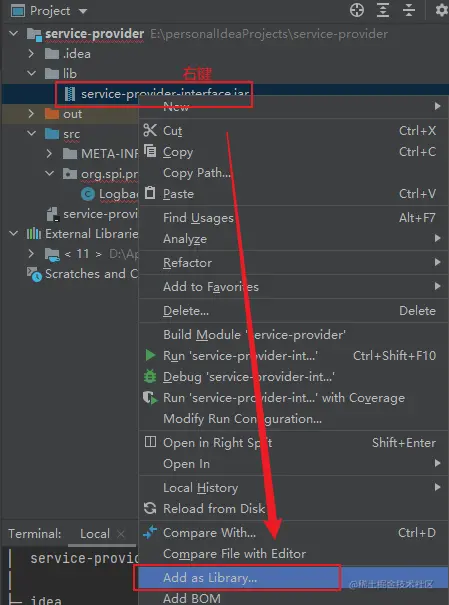Expand the .idea folder
This screenshot has width=449, height=605.
[31, 53]
